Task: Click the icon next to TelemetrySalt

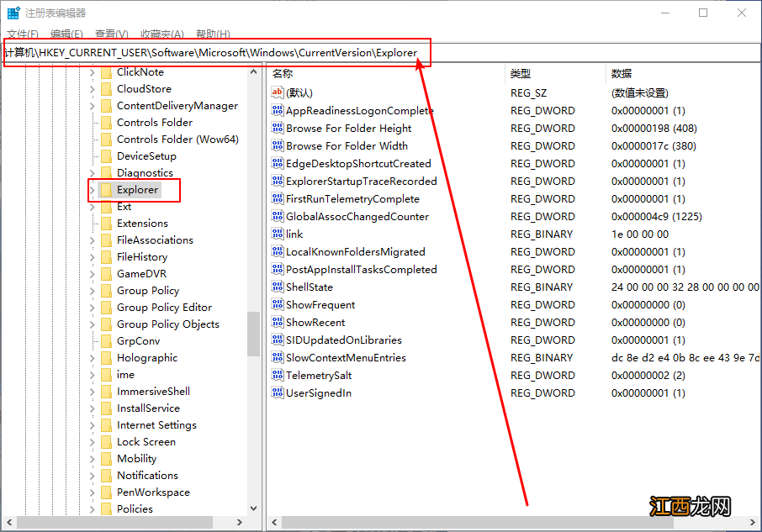Action: [x=278, y=376]
